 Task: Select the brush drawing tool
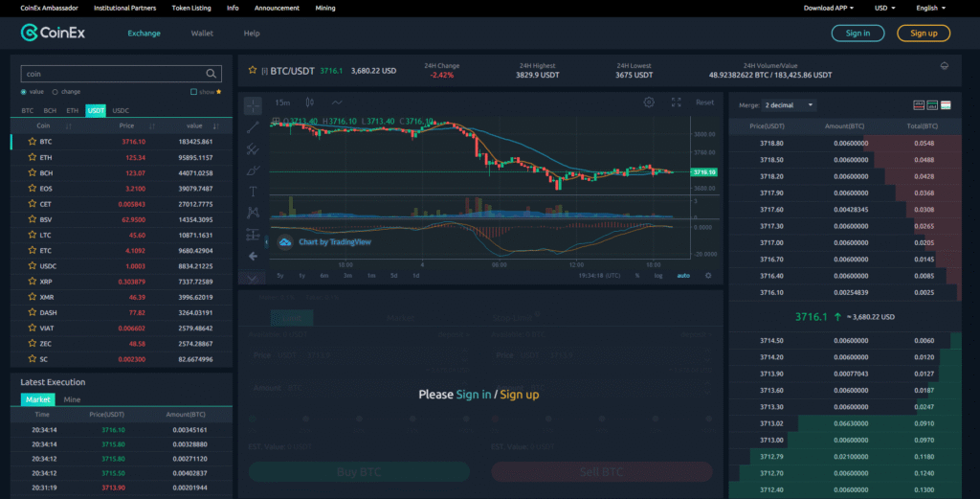point(253,170)
